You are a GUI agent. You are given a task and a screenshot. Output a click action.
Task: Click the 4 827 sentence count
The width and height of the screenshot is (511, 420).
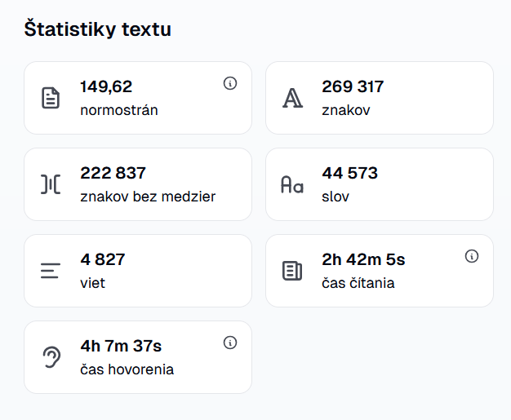pyautogui.click(x=102, y=259)
